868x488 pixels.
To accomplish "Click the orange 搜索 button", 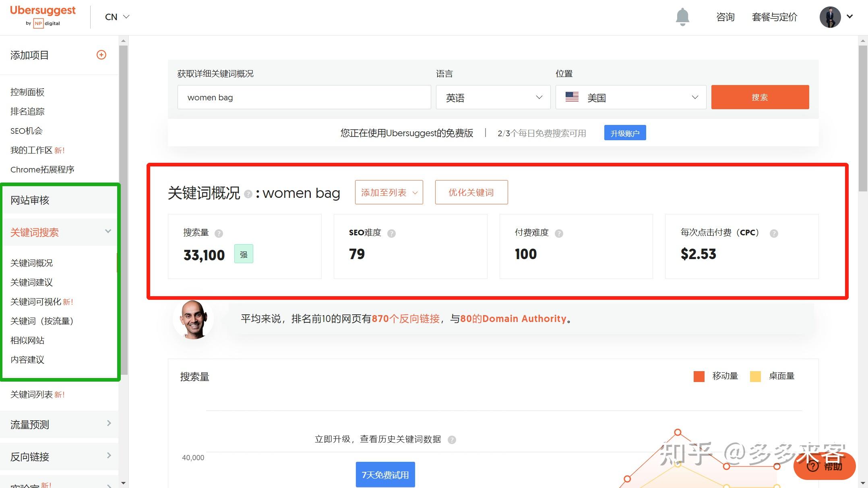I will pyautogui.click(x=760, y=97).
